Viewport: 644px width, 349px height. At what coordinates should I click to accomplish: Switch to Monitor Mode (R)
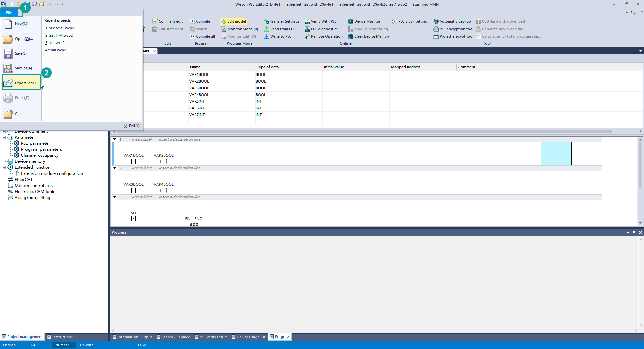[239, 29]
